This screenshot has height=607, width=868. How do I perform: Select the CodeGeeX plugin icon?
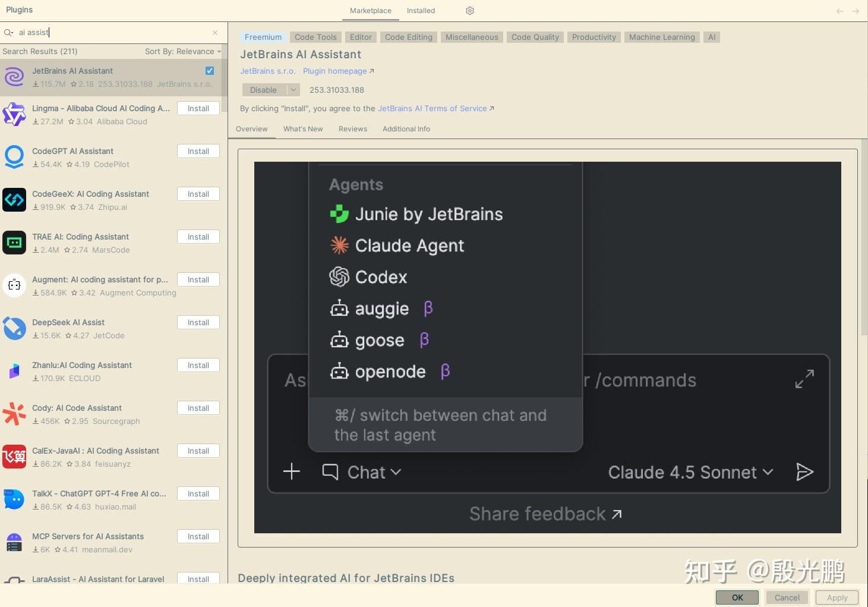pyautogui.click(x=14, y=200)
